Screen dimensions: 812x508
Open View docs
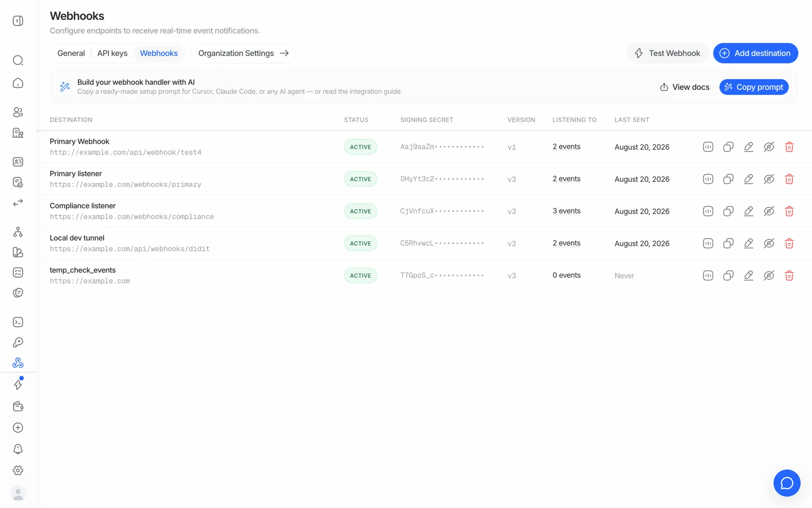(685, 87)
